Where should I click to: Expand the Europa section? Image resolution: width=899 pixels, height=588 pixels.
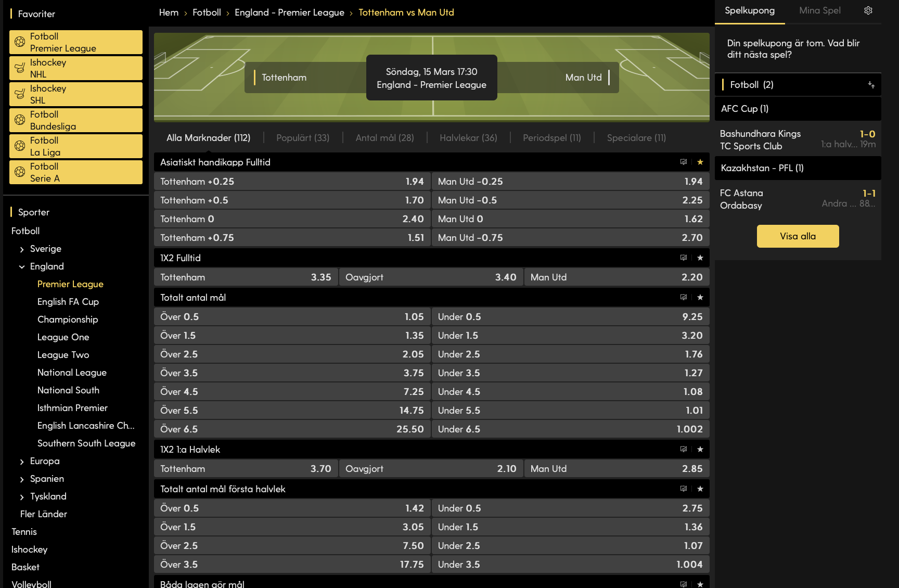click(x=22, y=461)
